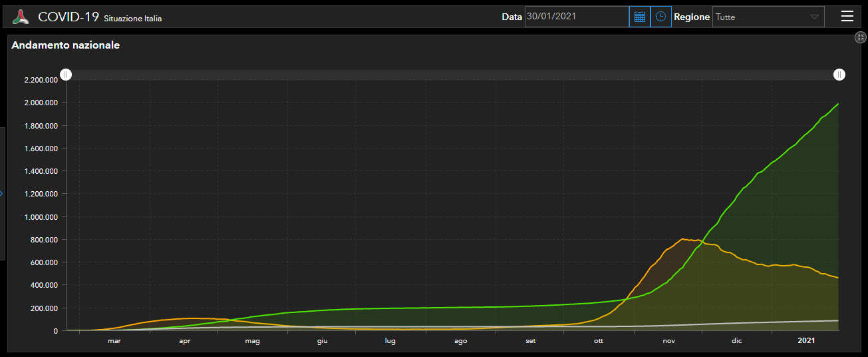Click the chart zoom range bar
868x357 pixels.
pos(452,75)
